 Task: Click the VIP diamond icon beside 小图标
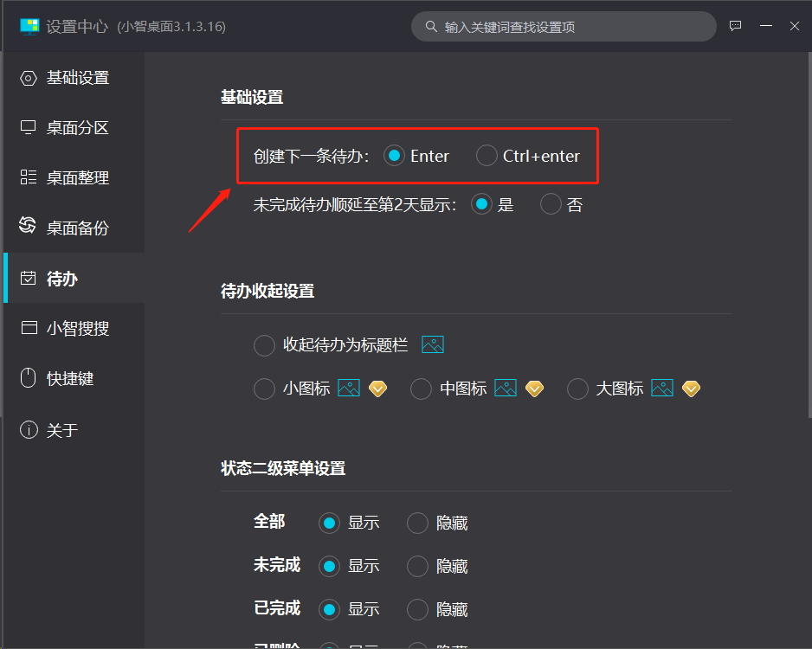[x=377, y=388]
